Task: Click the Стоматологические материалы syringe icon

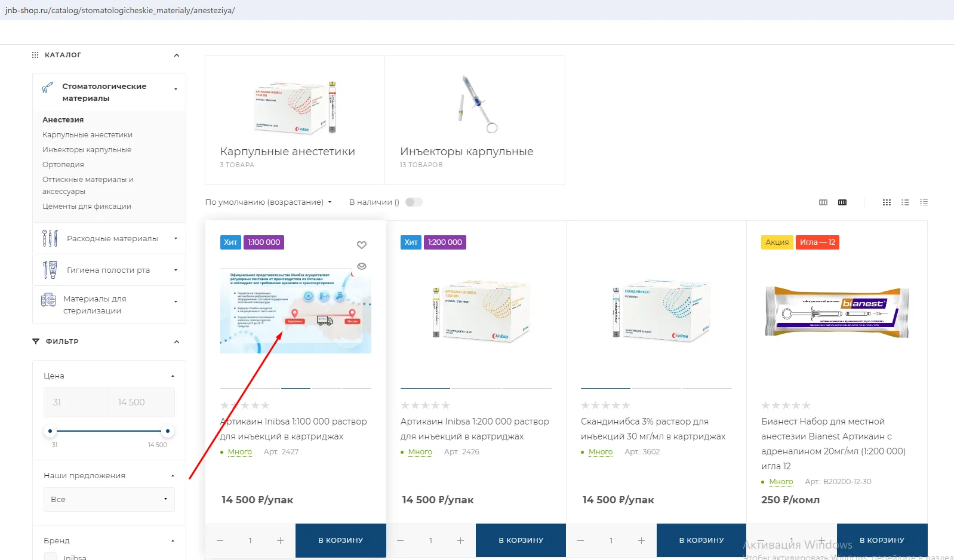Action: 48,88
